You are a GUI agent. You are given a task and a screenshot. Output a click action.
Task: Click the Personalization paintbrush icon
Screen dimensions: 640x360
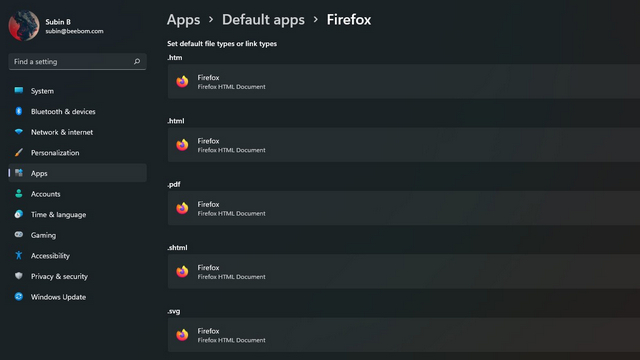pos(19,152)
